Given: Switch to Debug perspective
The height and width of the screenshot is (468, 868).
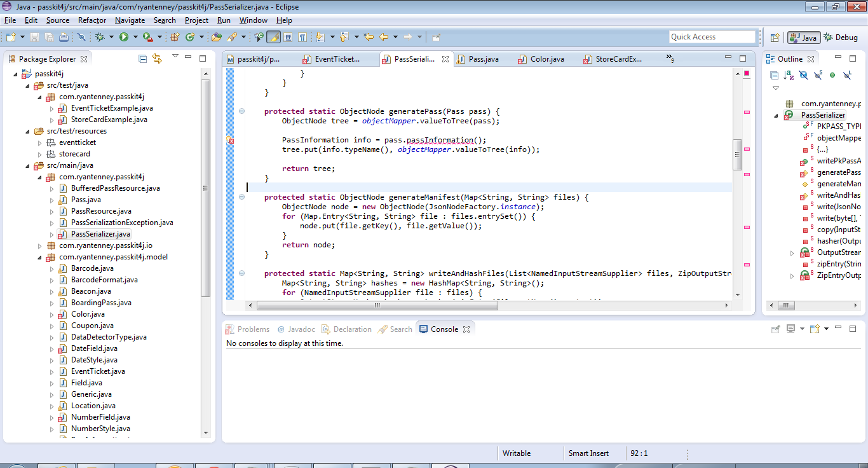Looking at the screenshot, I should (x=841, y=38).
